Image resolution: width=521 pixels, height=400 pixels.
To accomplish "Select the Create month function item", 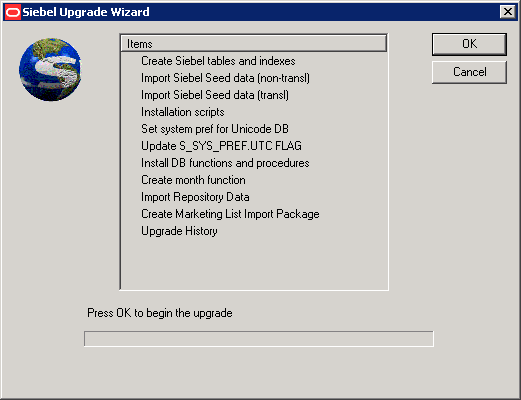I will [x=193, y=180].
